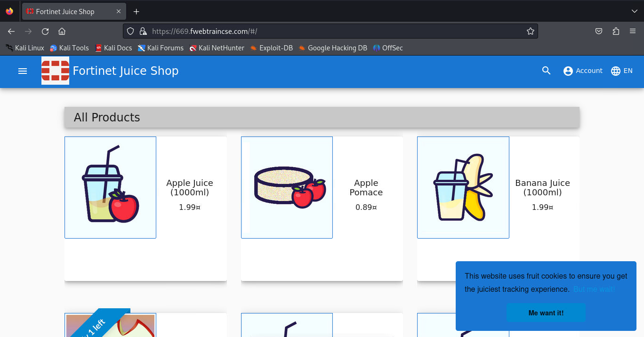The image size is (644, 337).
Task: Reload the current page
Action: coord(45,32)
